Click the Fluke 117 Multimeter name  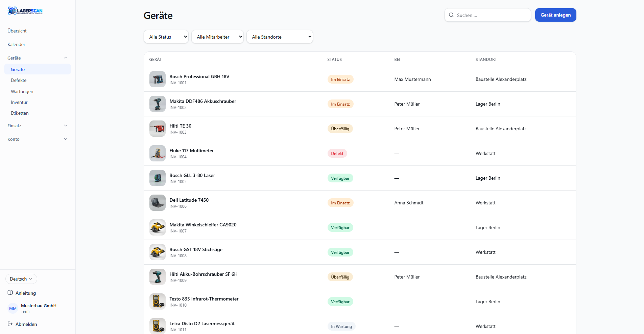tap(192, 151)
